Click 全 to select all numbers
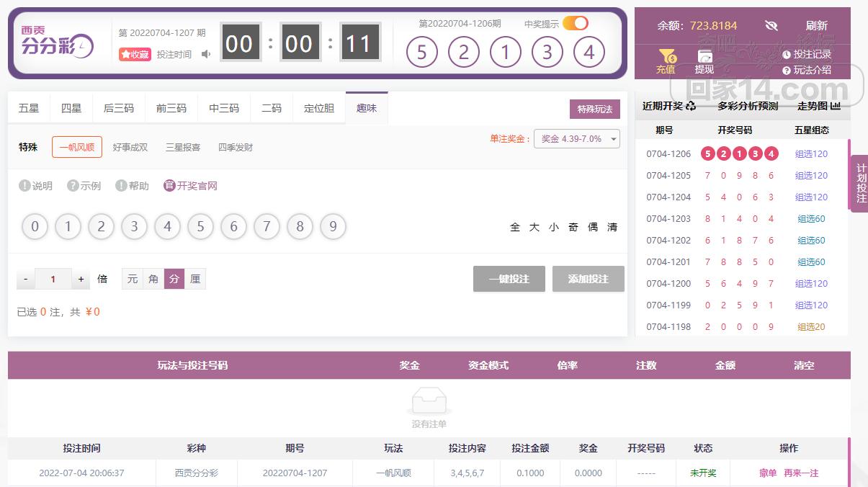The height and width of the screenshot is (487, 868). point(515,227)
